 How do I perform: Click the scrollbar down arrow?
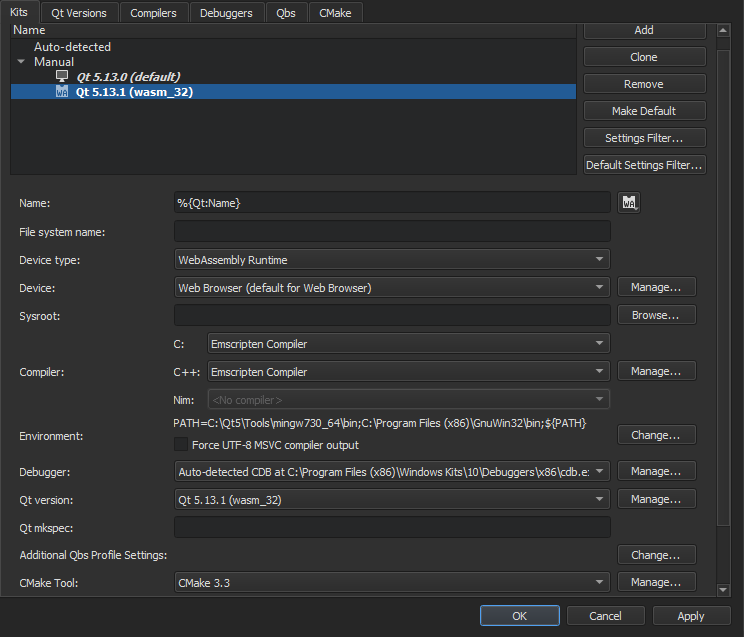(x=723, y=590)
